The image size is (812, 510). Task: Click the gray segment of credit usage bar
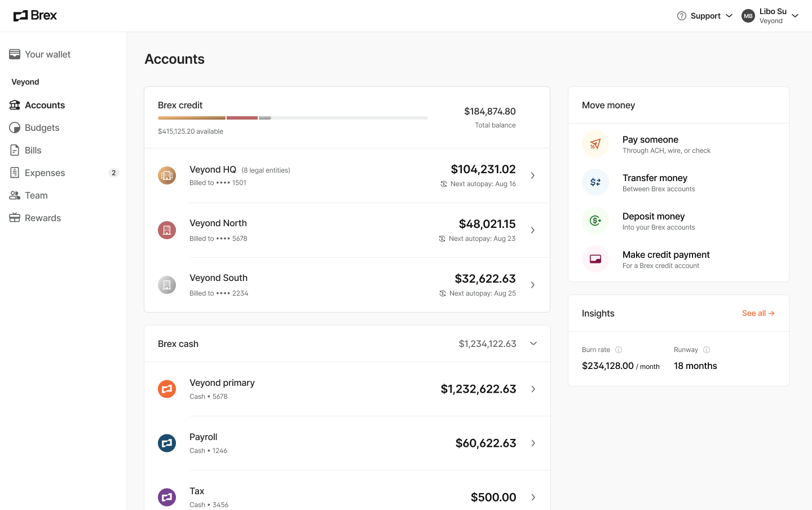coord(265,118)
